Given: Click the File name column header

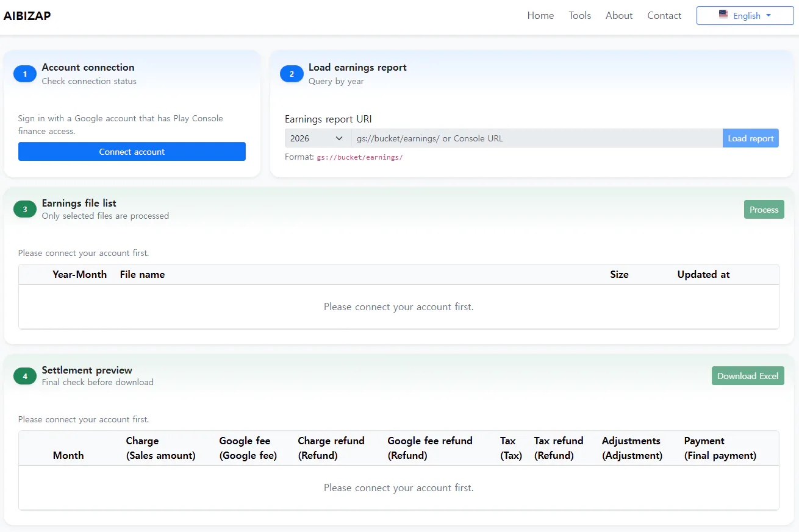Looking at the screenshot, I should tap(142, 274).
